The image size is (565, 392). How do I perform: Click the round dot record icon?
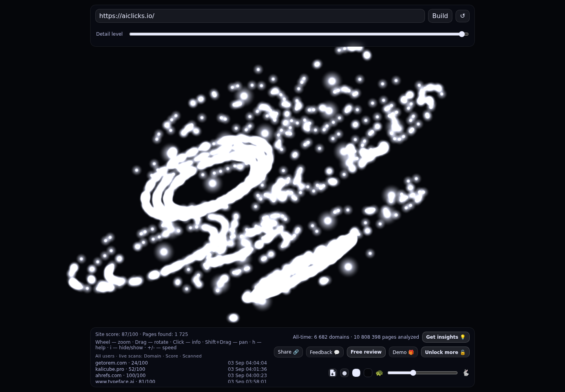tap(344, 373)
